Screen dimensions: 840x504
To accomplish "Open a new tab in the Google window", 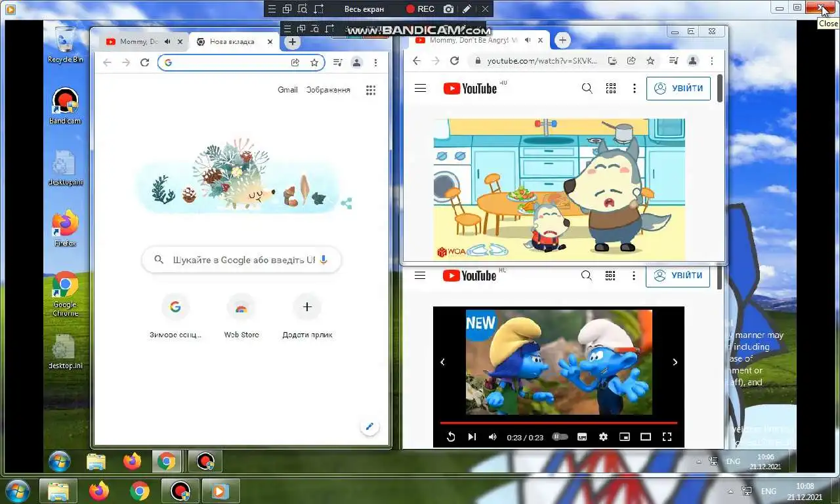I will [x=293, y=41].
